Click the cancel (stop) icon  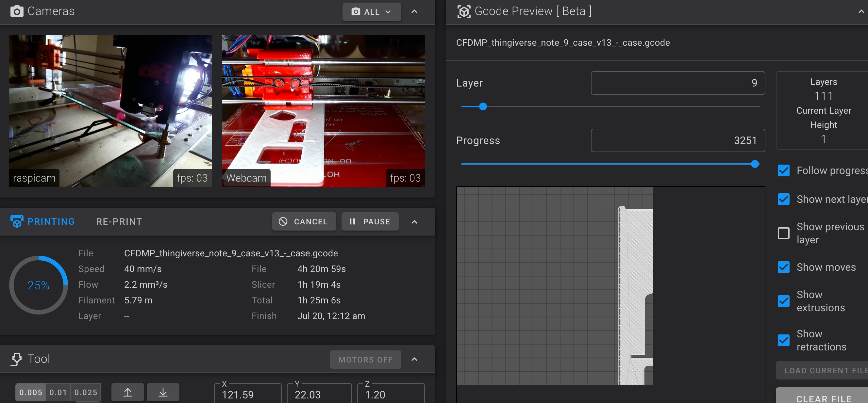[283, 221]
